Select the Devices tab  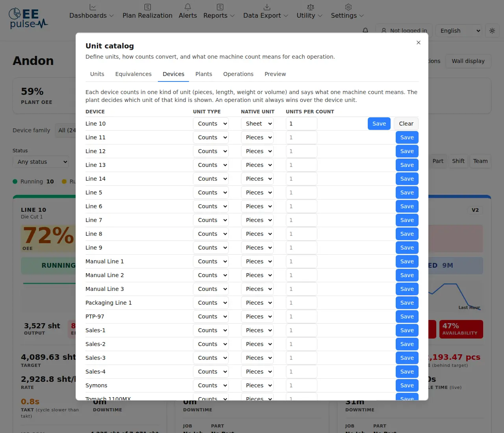pyautogui.click(x=174, y=74)
